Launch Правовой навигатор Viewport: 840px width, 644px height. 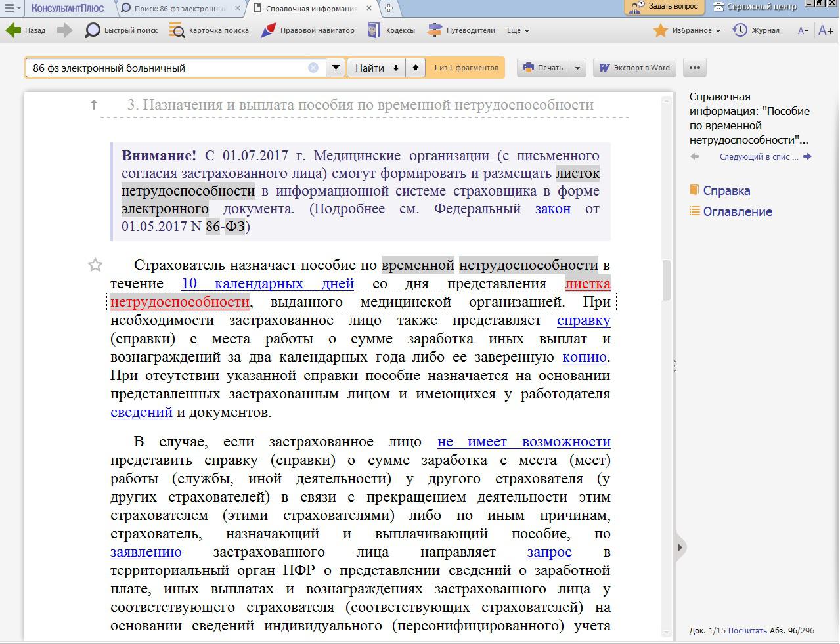point(308,30)
